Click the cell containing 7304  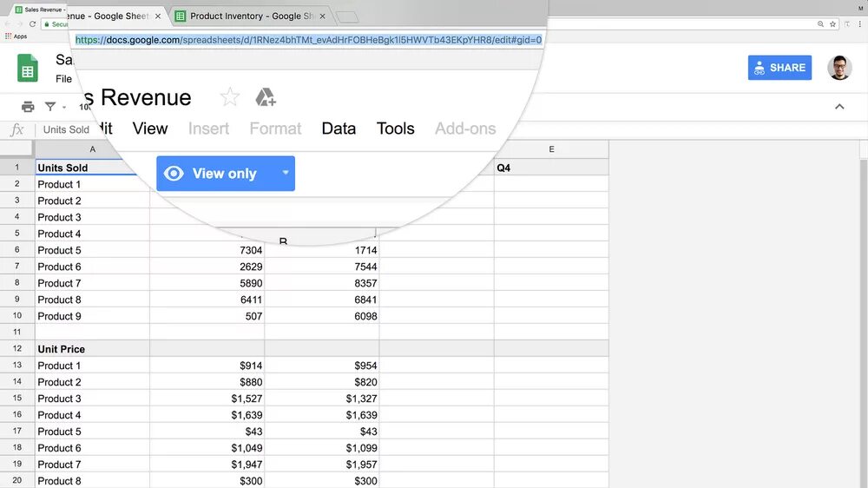pos(207,250)
